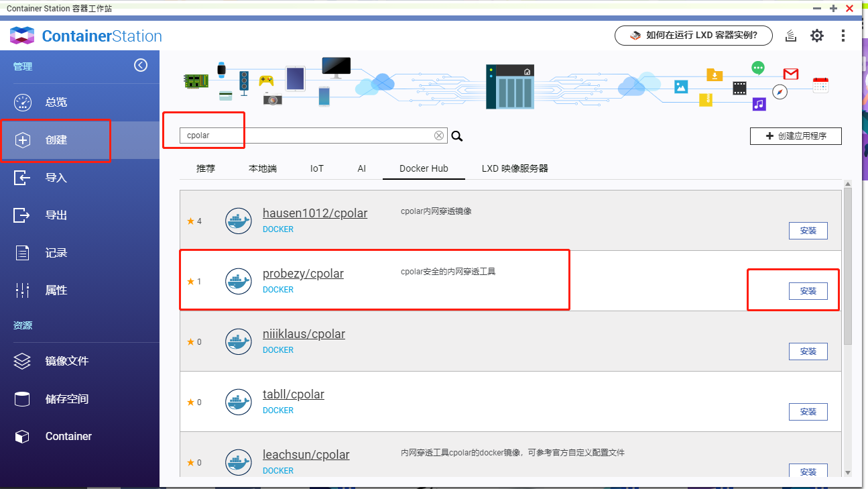Open the 属性 preferences section
Image resolution: width=868 pixels, height=489 pixels.
[x=80, y=290]
